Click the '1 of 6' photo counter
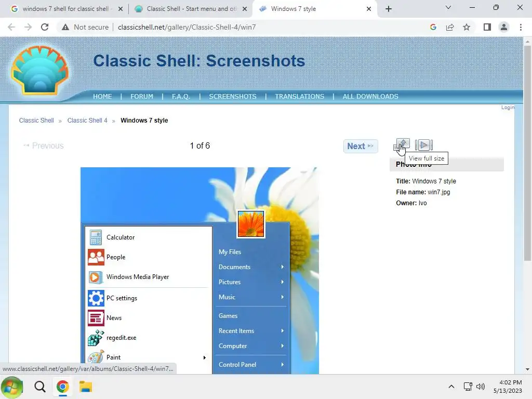This screenshot has width=532, height=399. tap(200, 146)
